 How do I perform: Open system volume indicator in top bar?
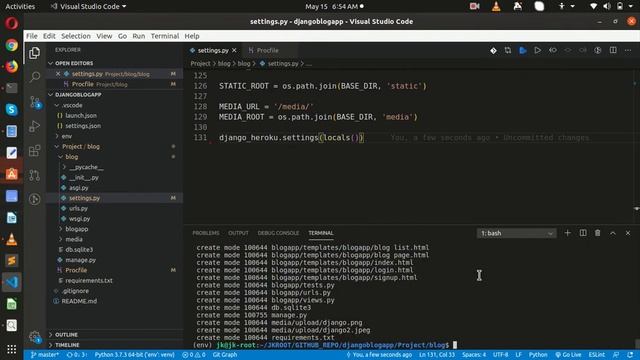[x=607, y=6]
